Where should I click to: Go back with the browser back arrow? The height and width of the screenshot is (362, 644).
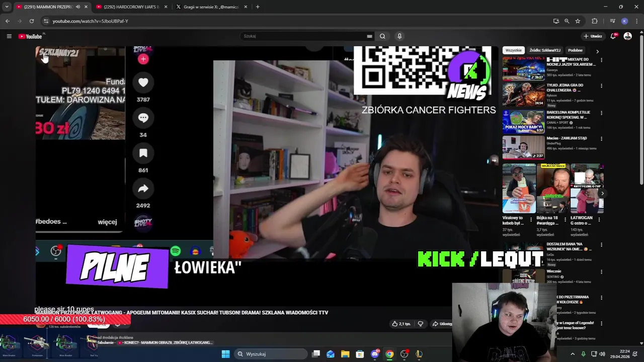pos(8,21)
